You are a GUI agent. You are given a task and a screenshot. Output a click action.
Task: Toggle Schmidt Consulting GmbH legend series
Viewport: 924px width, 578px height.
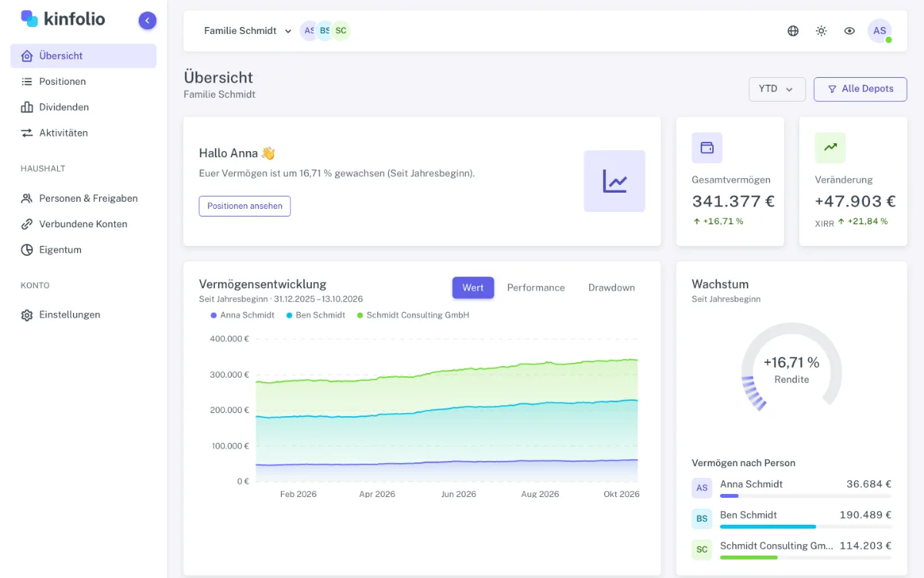pyautogui.click(x=413, y=315)
